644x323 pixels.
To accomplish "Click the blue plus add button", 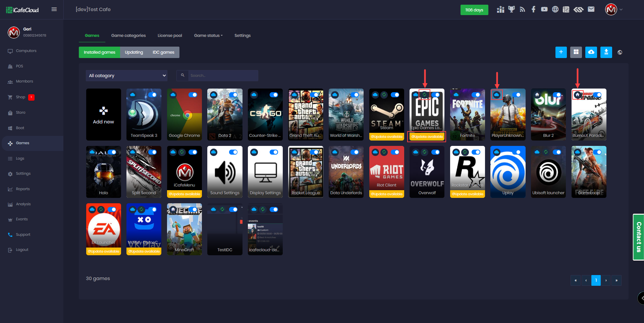I will pos(561,52).
